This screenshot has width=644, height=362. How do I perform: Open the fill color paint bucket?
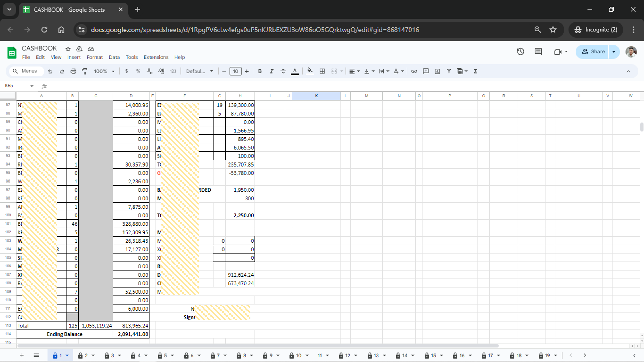click(x=310, y=71)
